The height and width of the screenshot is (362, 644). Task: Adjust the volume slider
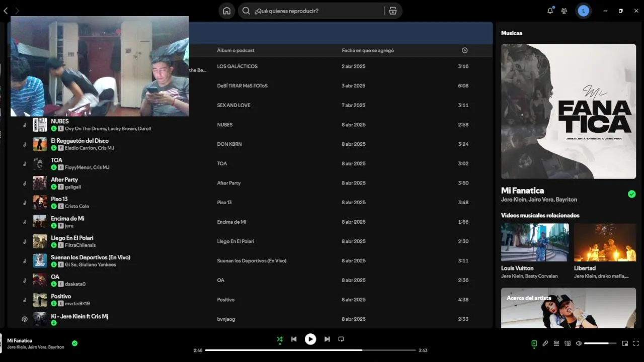[x=600, y=343]
